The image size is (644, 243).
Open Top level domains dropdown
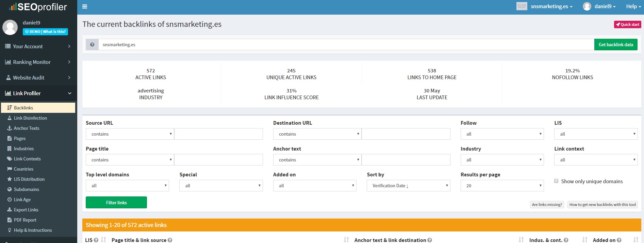[127, 186]
